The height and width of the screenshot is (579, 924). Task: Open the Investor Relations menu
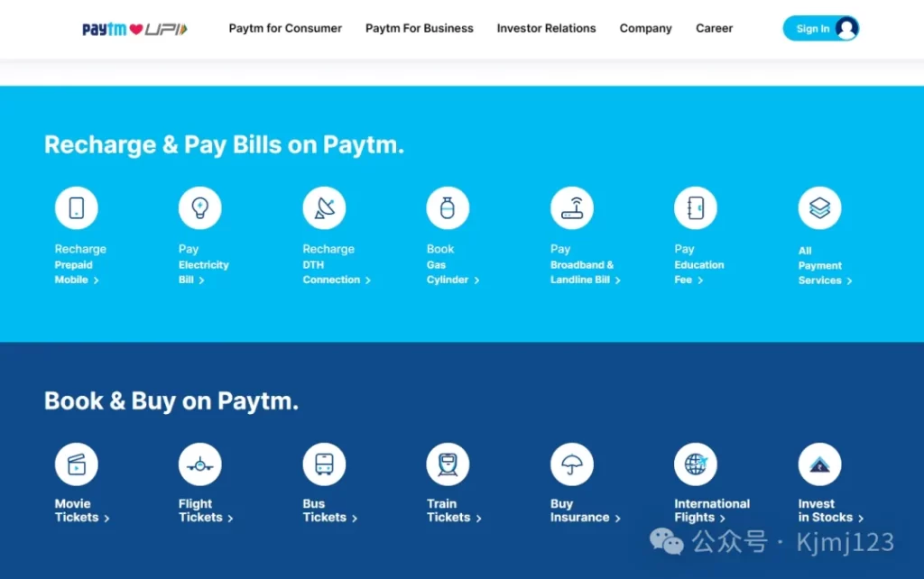(x=546, y=28)
